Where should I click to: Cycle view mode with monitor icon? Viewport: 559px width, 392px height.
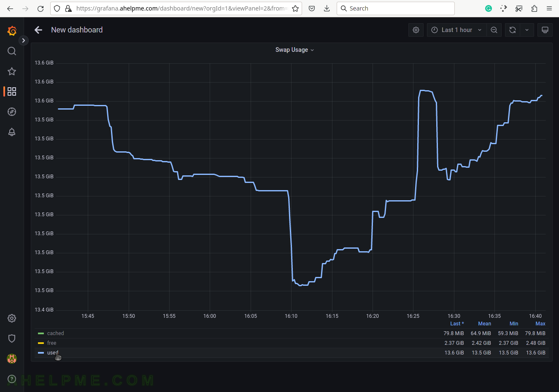(545, 30)
